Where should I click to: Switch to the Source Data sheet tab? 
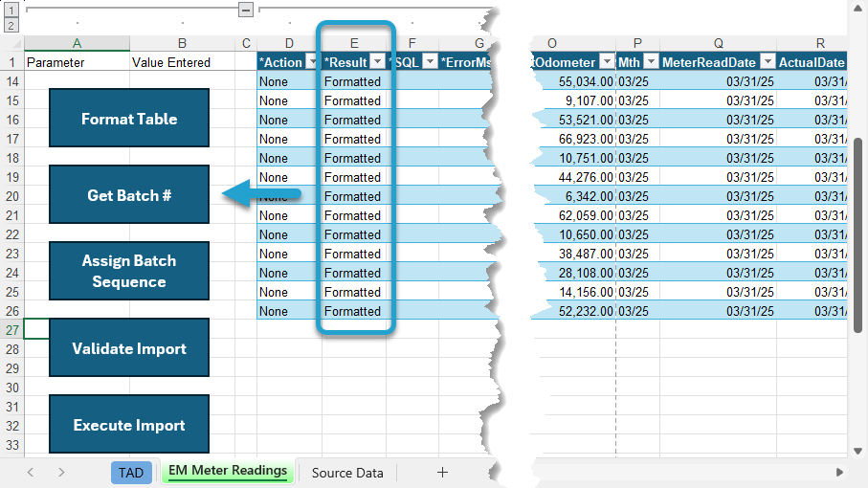pyautogui.click(x=347, y=473)
